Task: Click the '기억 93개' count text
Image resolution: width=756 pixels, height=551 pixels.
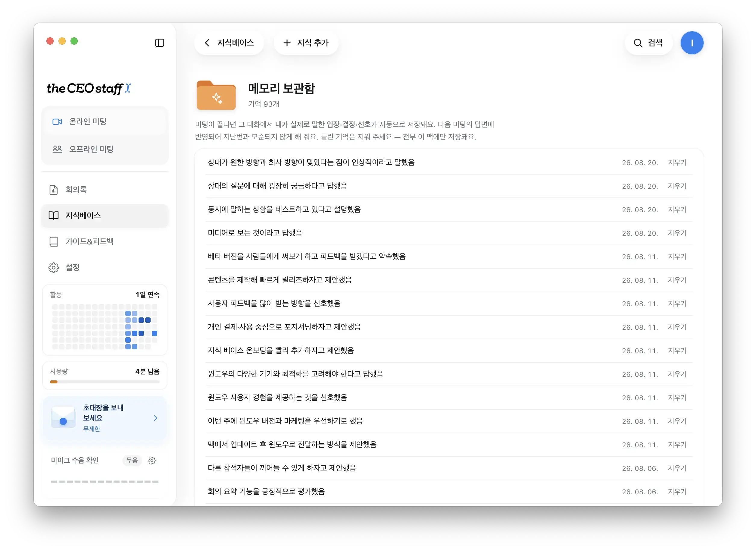Action: tap(263, 104)
